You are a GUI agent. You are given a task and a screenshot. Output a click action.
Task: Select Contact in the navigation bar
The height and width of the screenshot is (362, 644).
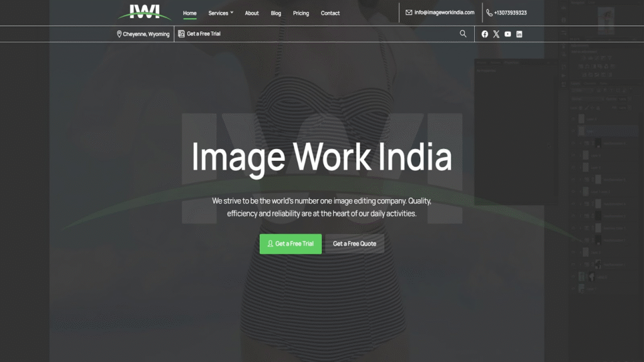click(330, 13)
